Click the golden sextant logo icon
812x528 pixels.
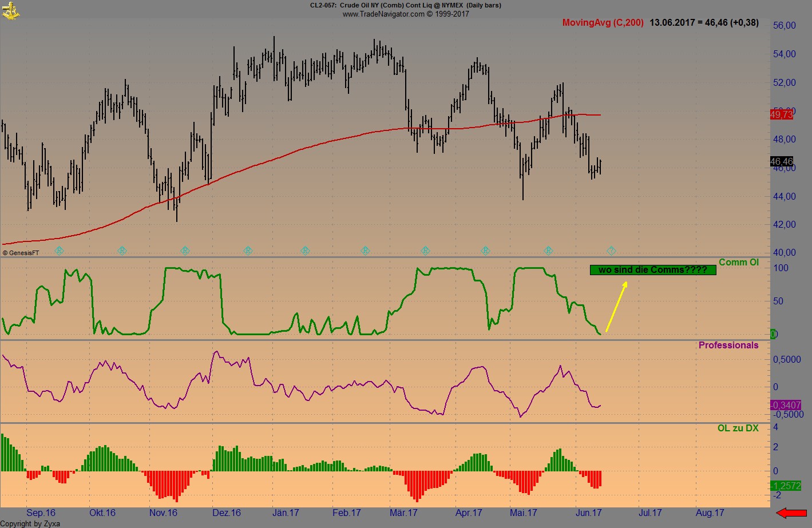10,10
